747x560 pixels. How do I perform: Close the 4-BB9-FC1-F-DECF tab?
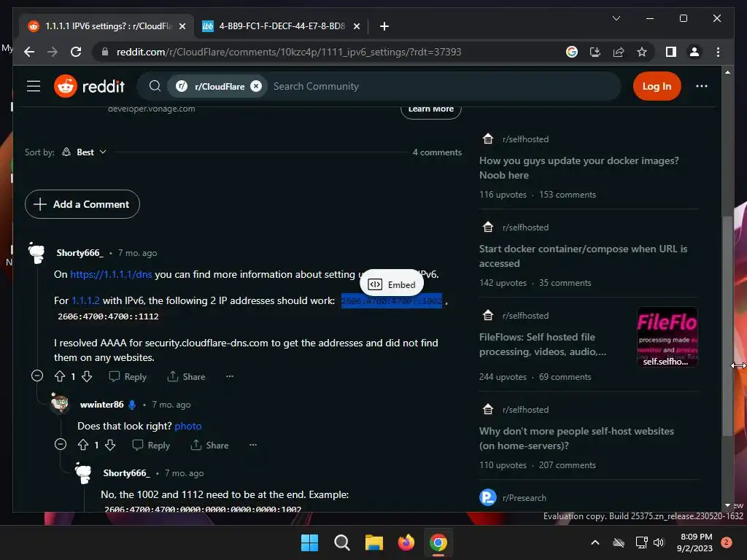(356, 26)
